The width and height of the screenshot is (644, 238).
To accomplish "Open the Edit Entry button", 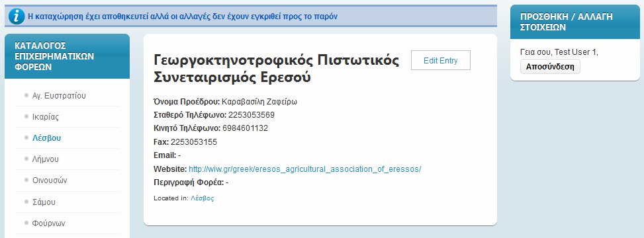I will pos(440,61).
